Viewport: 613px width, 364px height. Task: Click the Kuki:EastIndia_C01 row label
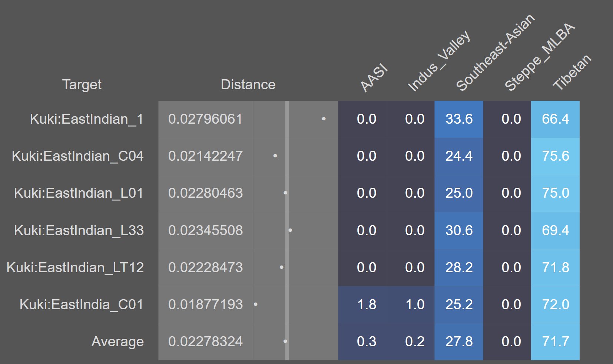(81, 304)
